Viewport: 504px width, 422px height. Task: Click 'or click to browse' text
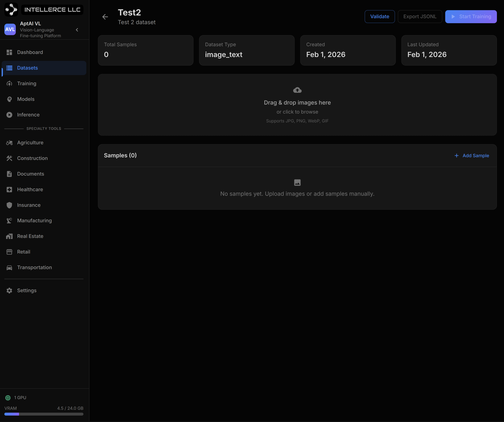[x=297, y=112]
